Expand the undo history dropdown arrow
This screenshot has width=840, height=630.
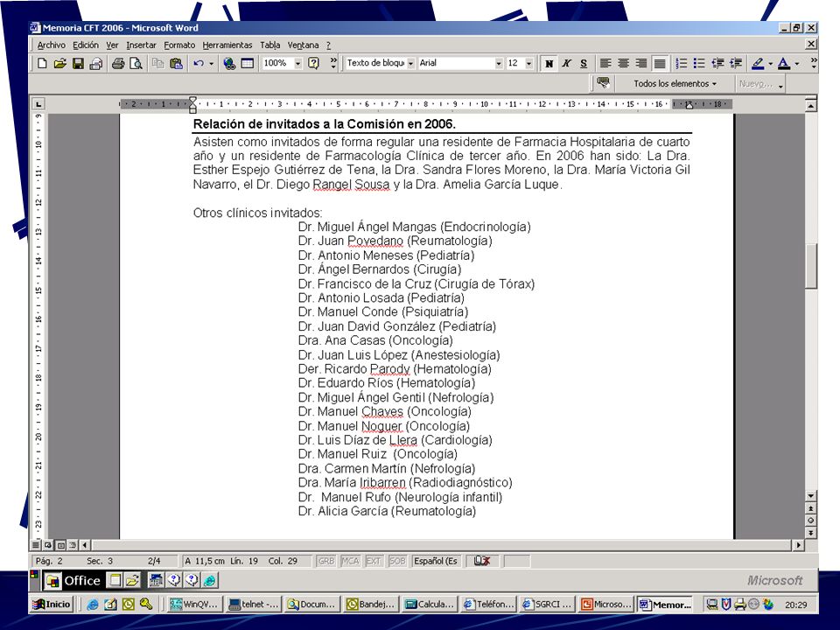(x=211, y=64)
